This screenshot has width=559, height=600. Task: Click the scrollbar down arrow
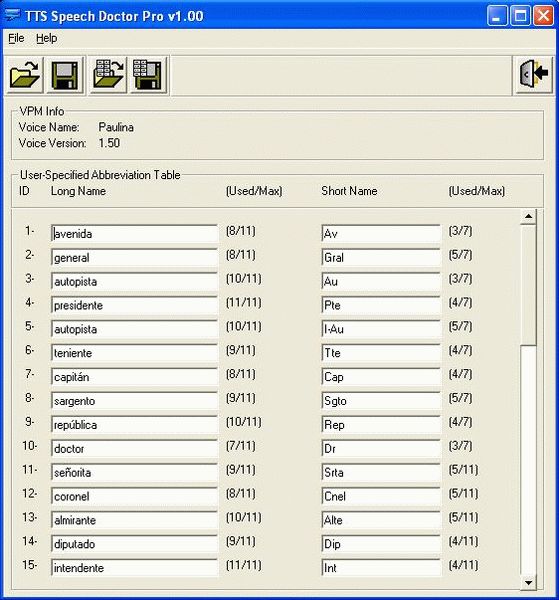click(x=528, y=582)
